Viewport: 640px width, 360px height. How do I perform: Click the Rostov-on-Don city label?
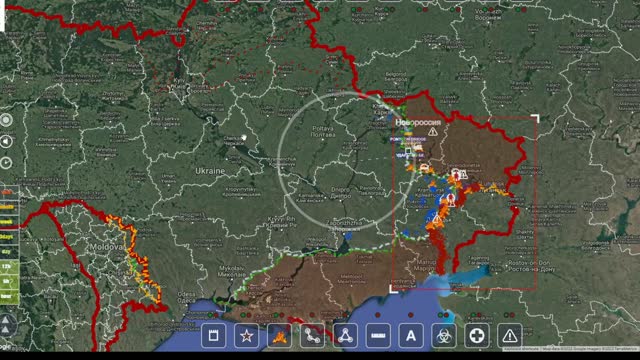[x=531, y=266]
